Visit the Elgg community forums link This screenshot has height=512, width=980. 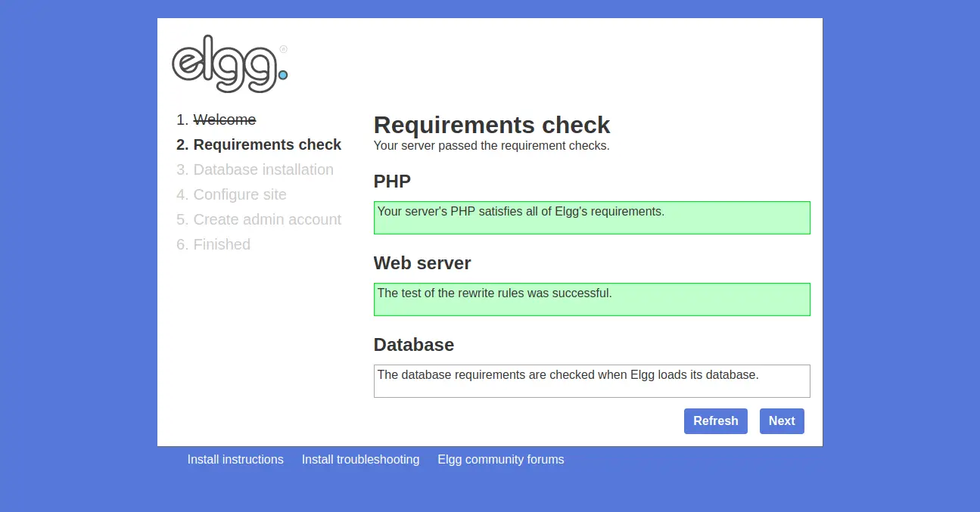tap(501, 459)
